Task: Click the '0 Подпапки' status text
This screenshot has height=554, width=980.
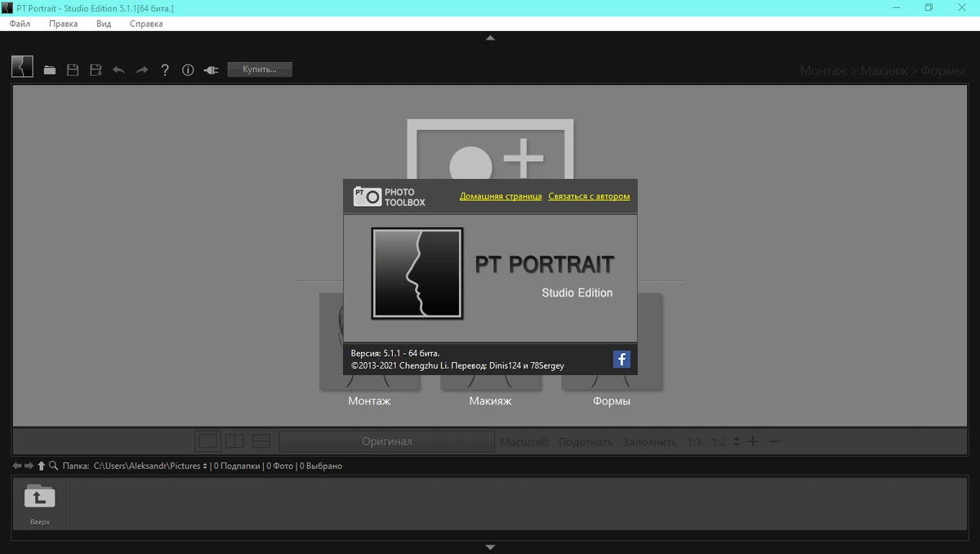Action: tap(238, 466)
